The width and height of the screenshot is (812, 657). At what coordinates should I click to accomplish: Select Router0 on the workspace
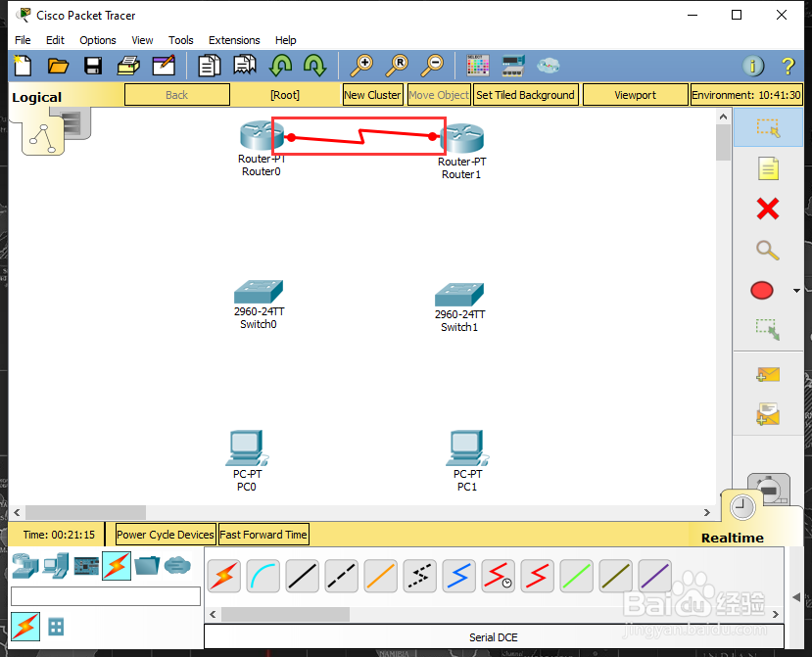tap(262, 135)
